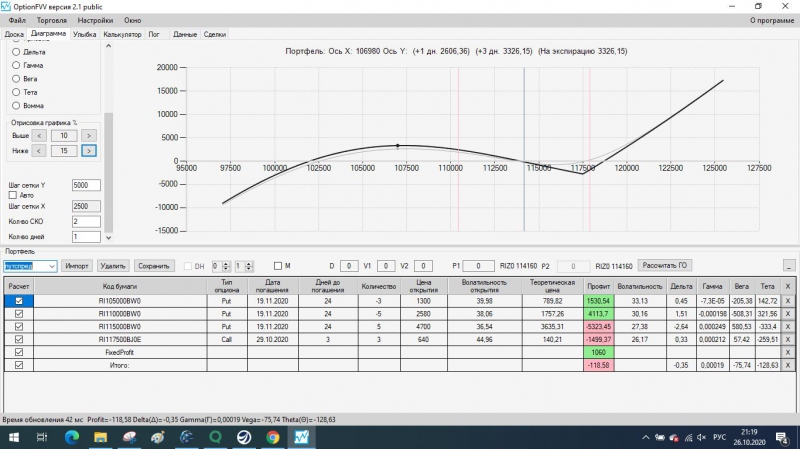Click the increase arrow for Ниже percent
The width and height of the screenshot is (800, 449).
[x=89, y=151]
